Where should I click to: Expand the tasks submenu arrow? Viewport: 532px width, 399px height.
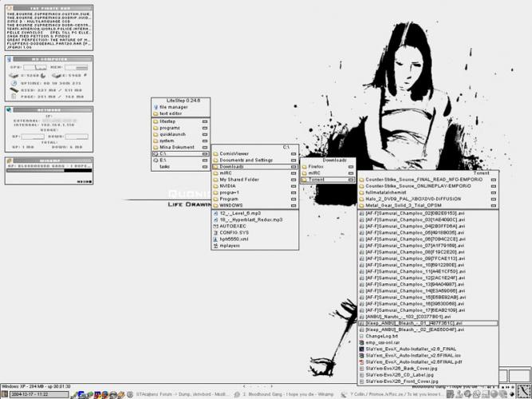click(205, 167)
